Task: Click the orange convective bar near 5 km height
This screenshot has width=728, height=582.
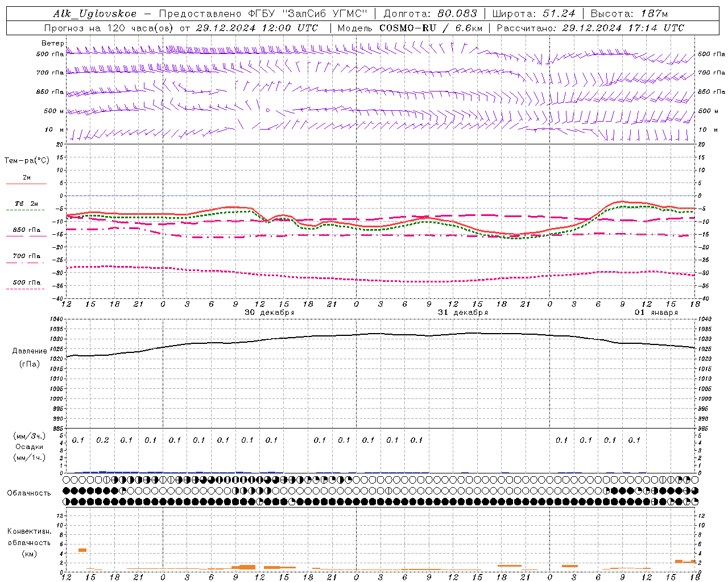Action: click(x=82, y=550)
